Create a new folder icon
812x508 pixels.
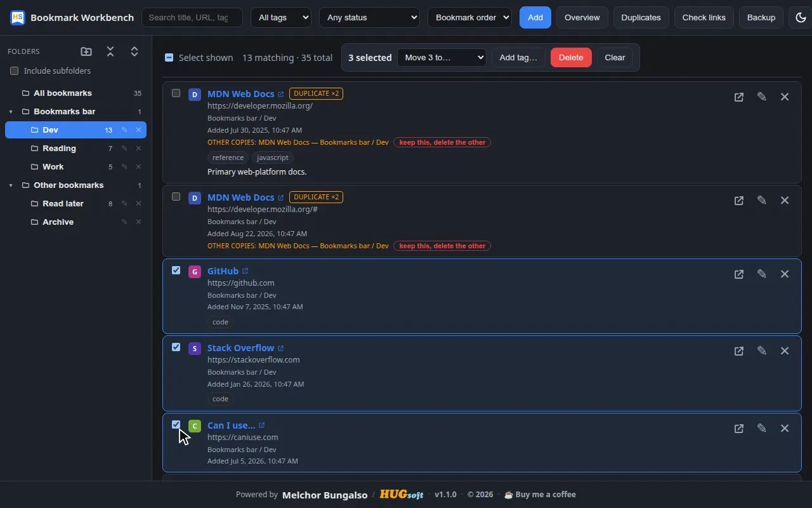pyautogui.click(x=86, y=51)
